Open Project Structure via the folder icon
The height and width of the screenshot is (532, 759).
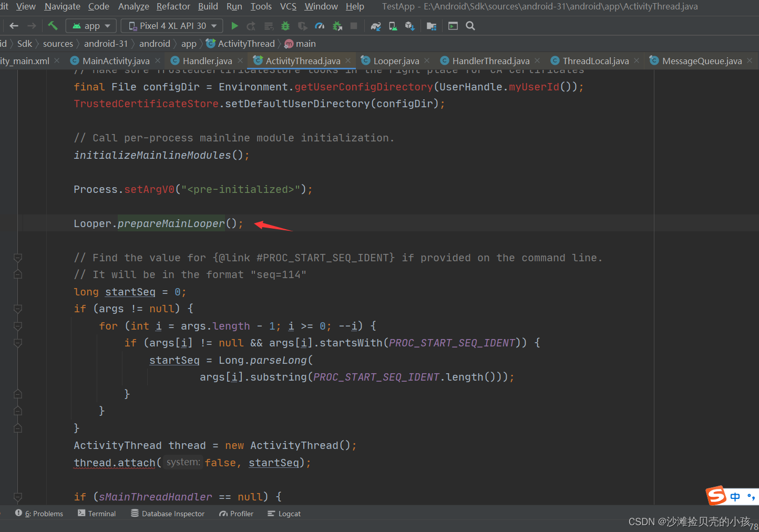coord(432,25)
